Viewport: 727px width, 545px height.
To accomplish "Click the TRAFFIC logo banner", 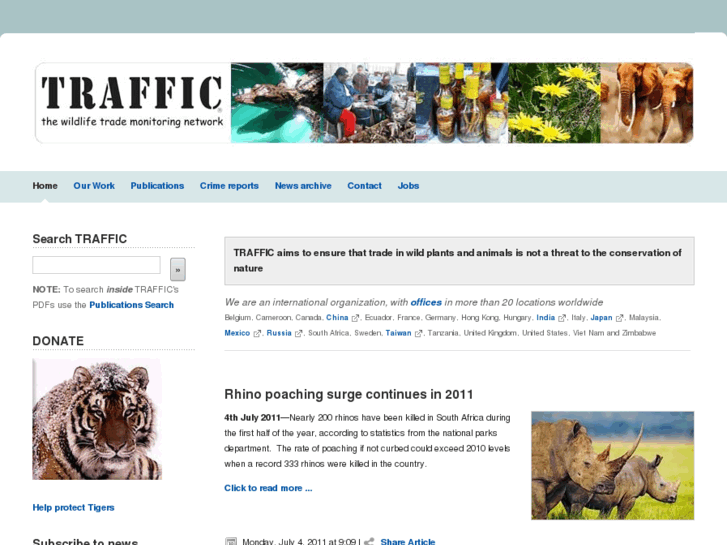I will click(364, 103).
